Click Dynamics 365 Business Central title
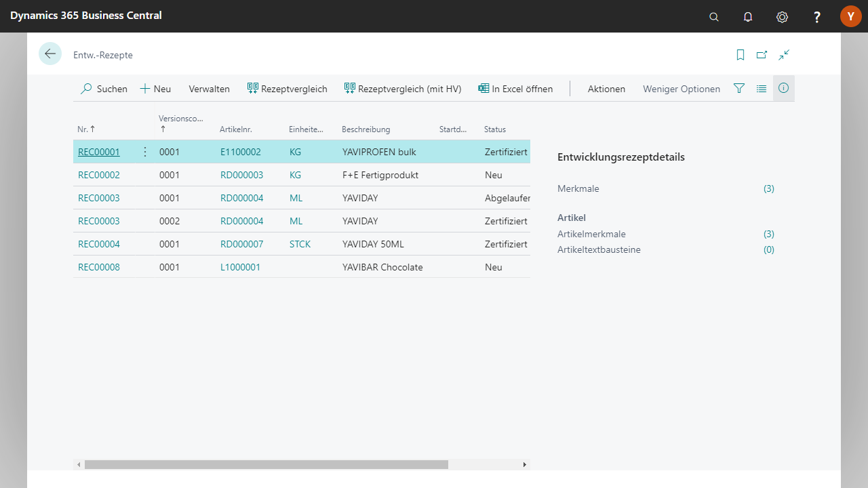 86,15
